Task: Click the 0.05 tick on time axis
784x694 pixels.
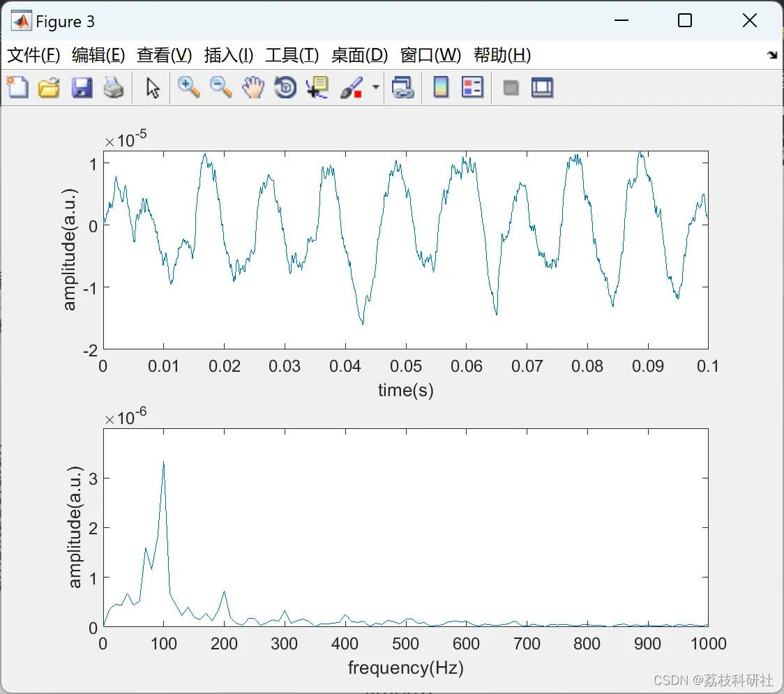Action: 405,366
